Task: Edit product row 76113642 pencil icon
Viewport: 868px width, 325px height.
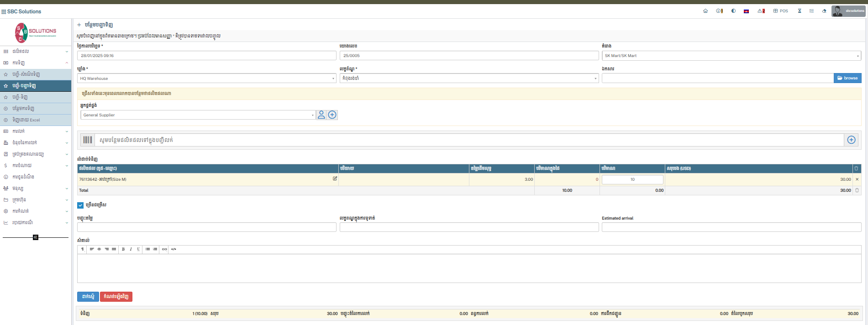Action: 335,179
